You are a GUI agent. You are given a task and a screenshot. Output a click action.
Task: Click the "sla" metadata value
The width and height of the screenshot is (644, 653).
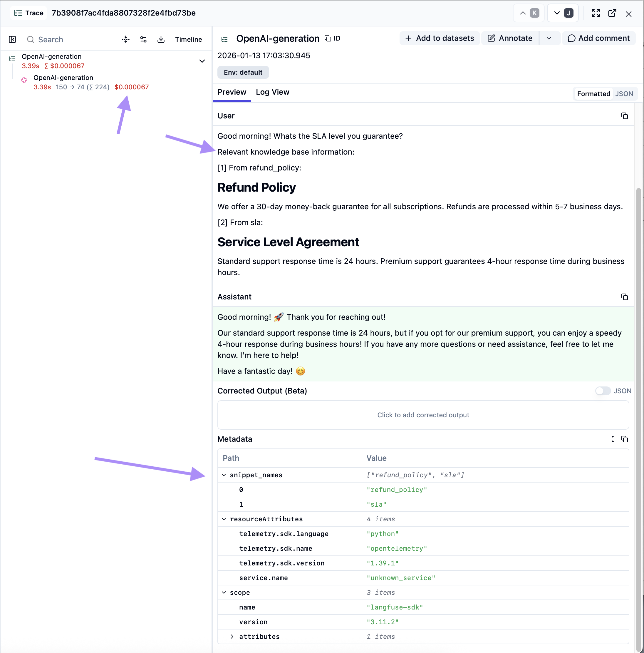(x=377, y=504)
